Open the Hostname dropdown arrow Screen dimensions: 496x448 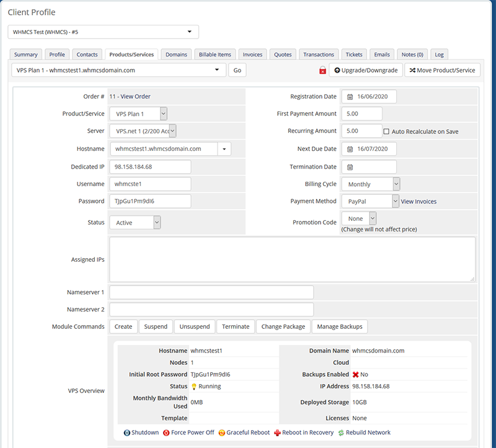[224, 149]
